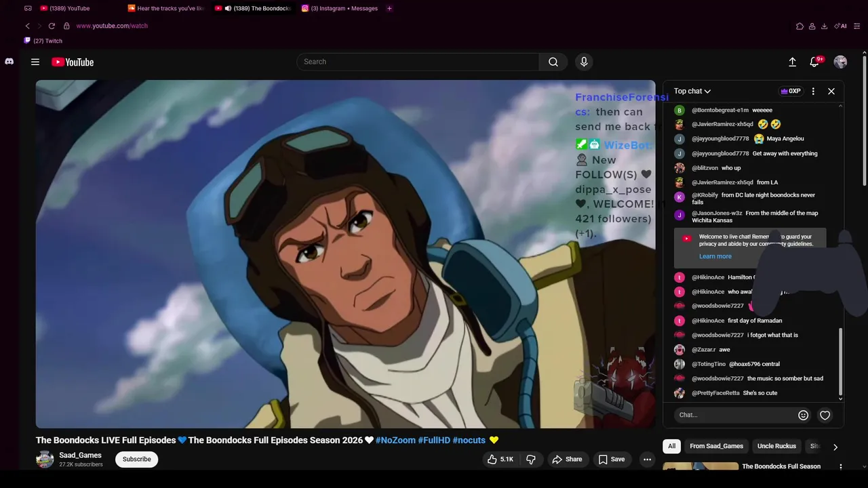Select From Saad_Games filter chip
This screenshot has height=488, width=868.
pos(716,446)
